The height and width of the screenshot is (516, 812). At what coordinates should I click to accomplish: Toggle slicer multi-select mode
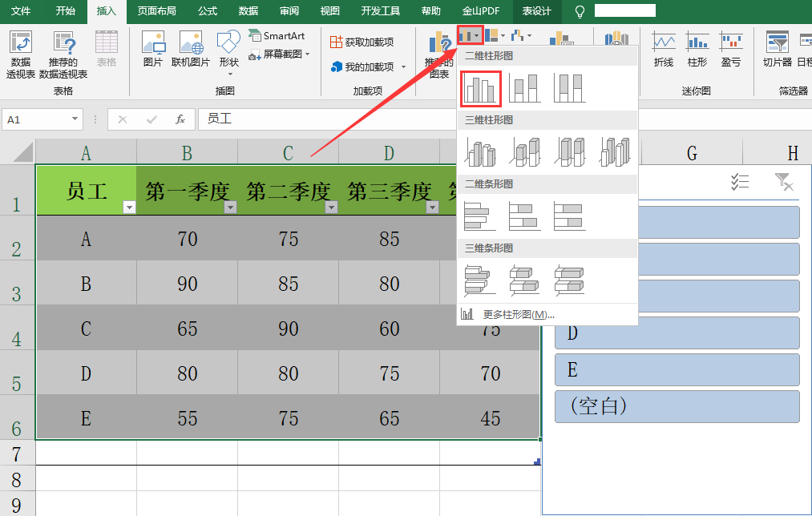(740, 182)
